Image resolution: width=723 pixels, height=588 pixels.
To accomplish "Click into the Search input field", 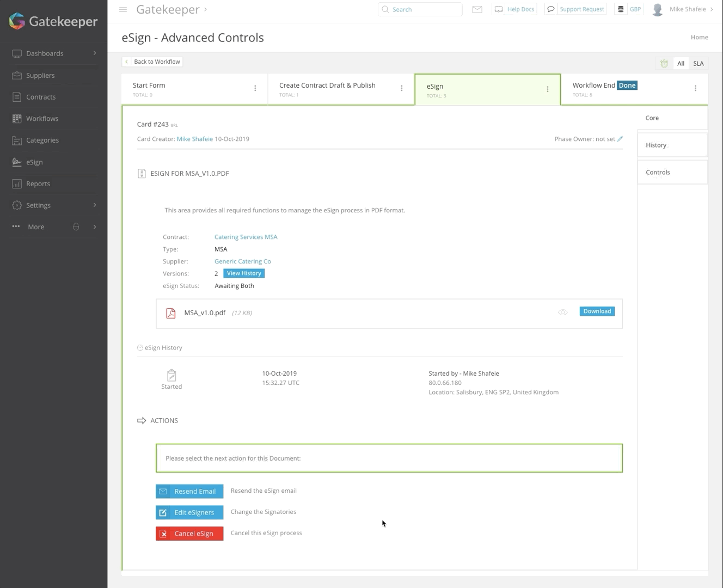I will (420, 9).
